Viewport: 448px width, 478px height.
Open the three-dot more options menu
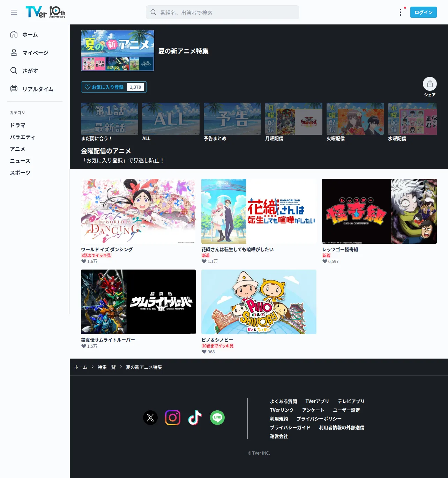point(401,12)
